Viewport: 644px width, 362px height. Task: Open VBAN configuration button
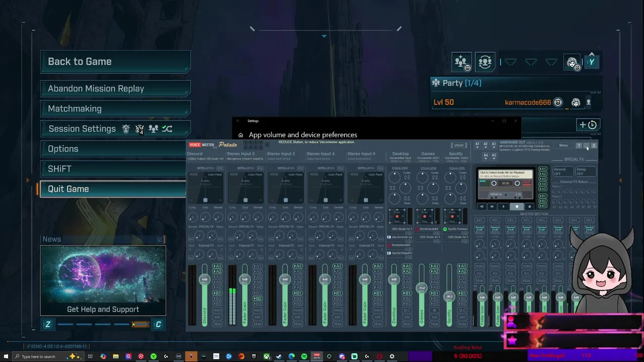point(458,146)
